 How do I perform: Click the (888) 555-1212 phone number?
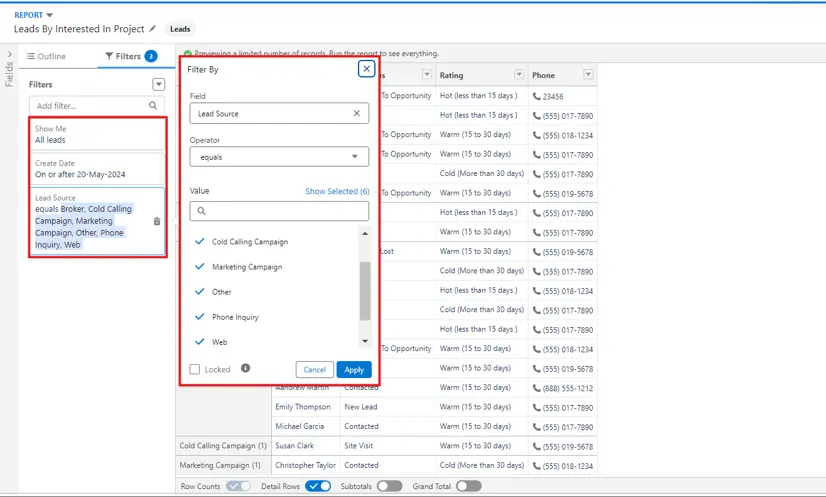568,388
